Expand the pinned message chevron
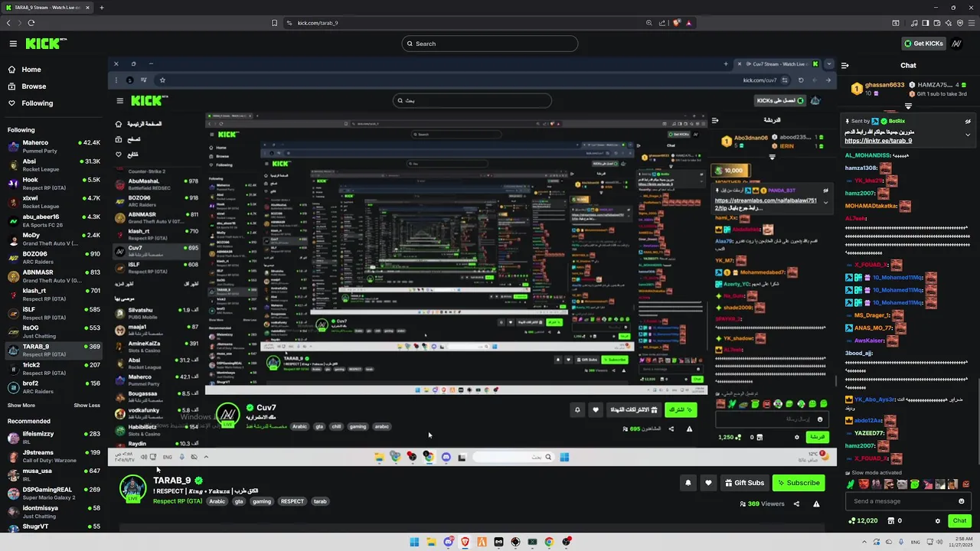The image size is (980, 551). tap(968, 135)
